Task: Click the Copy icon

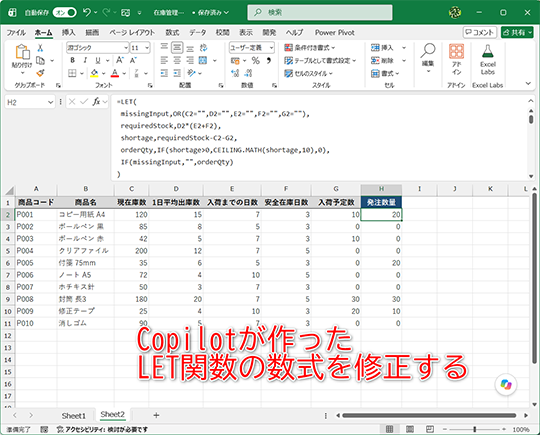Action: click(40, 60)
